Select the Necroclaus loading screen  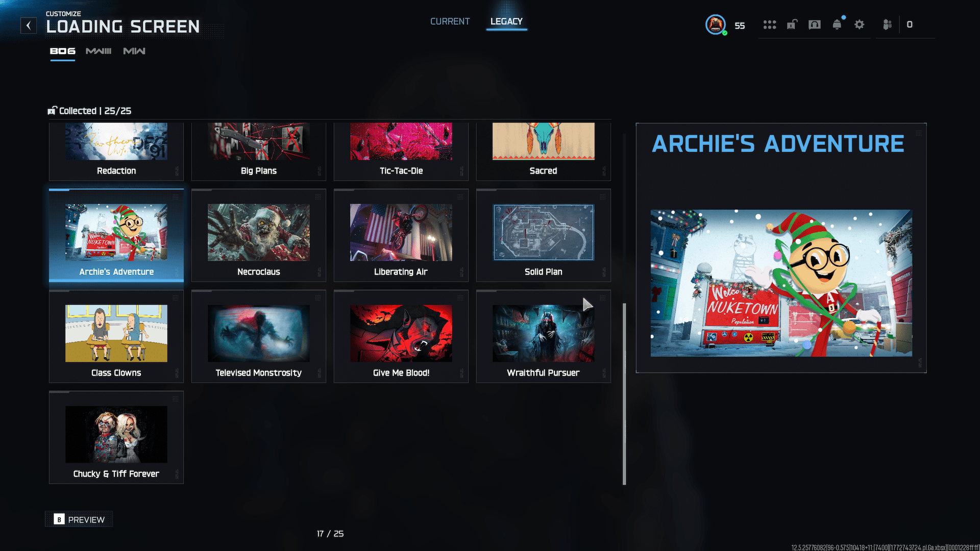259,236
